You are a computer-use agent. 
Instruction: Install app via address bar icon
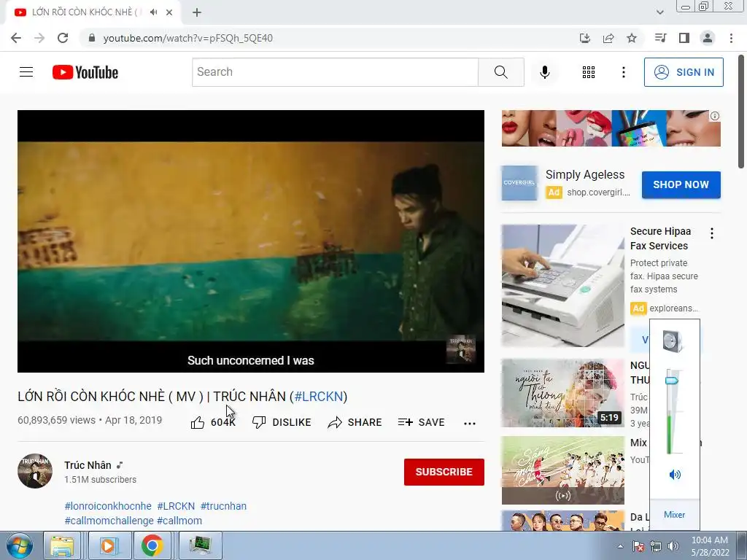584,38
